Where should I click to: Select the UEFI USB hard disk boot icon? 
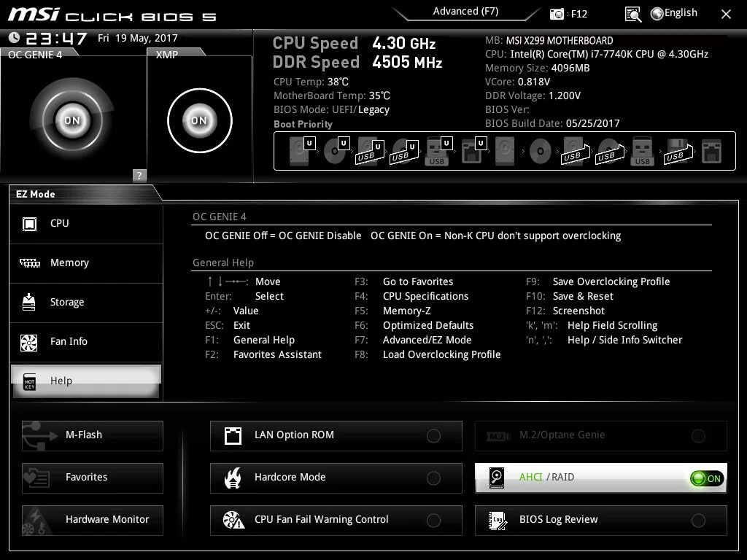click(x=370, y=150)
